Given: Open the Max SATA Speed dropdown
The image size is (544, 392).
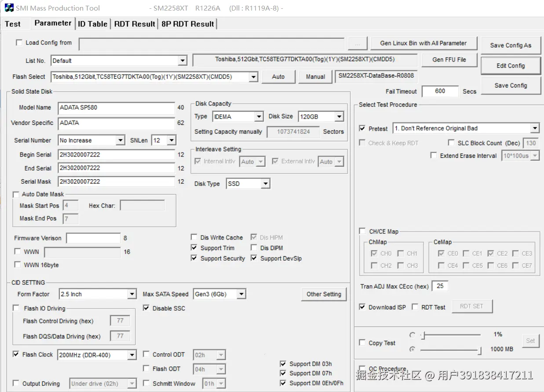Looking at the screenshot, I should point(219,294).
